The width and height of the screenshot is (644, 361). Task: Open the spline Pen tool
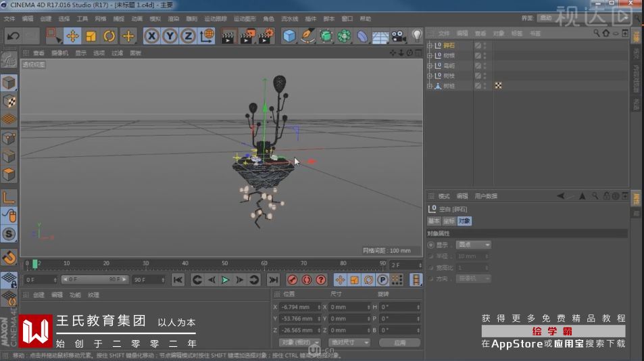(307, 36)
